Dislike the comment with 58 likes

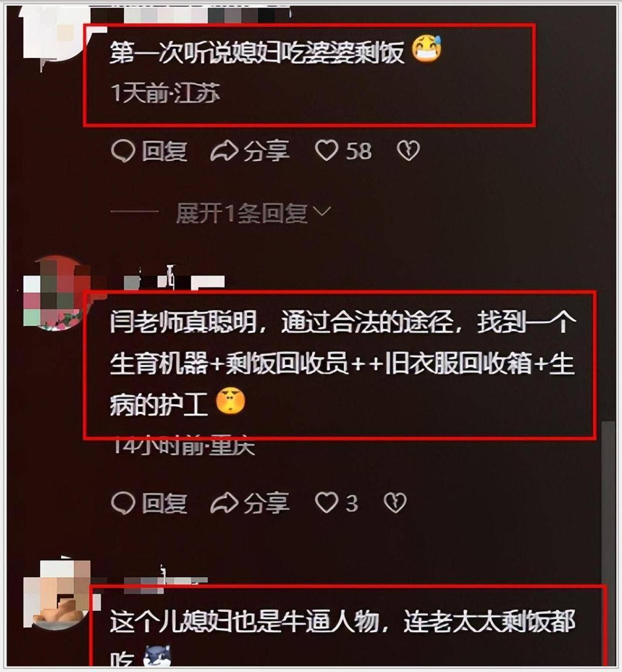pos(408,151)
